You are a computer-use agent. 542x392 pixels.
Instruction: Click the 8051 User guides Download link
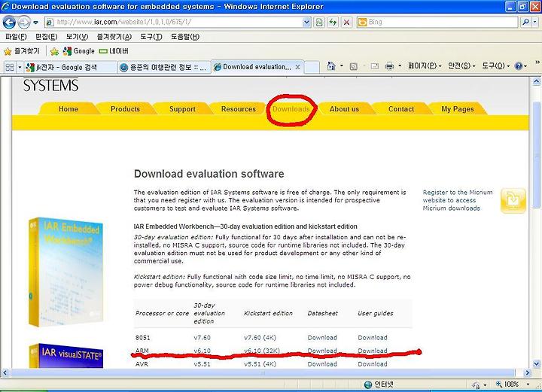coord(373,337)
